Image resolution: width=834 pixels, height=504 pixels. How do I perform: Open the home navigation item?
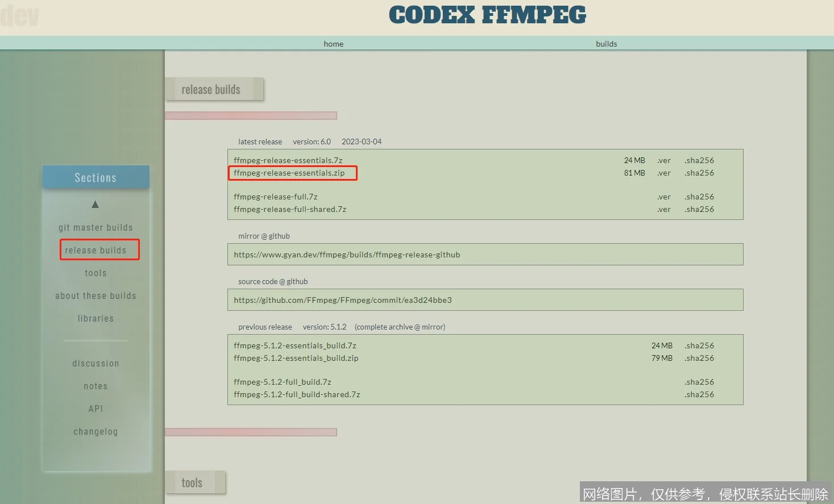click(334, 44)
